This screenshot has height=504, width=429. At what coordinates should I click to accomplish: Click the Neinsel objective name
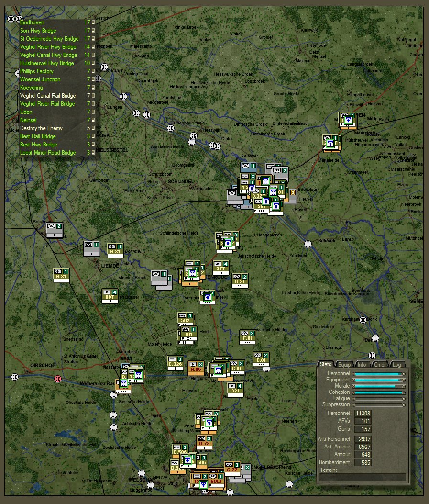click(28, 120)
